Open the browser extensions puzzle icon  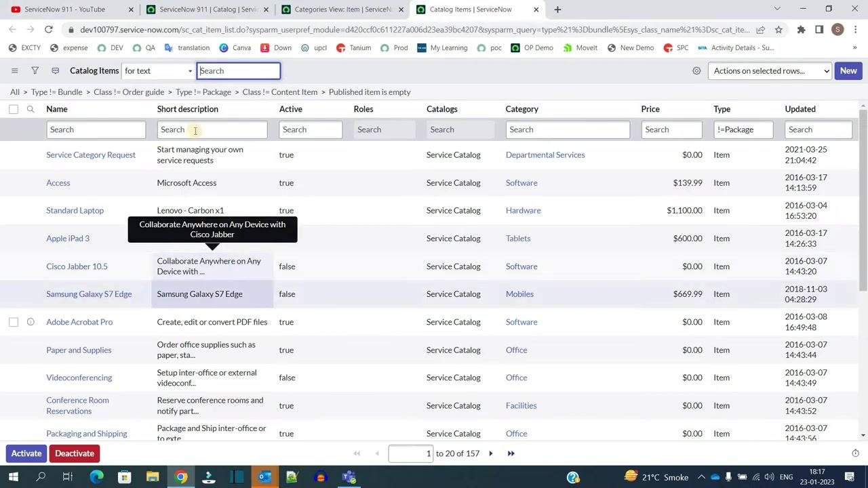(x=801, y=29)
